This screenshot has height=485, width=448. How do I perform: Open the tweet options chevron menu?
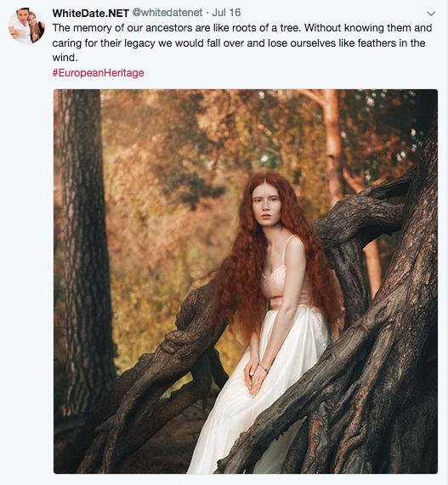[x=431, y=14]
